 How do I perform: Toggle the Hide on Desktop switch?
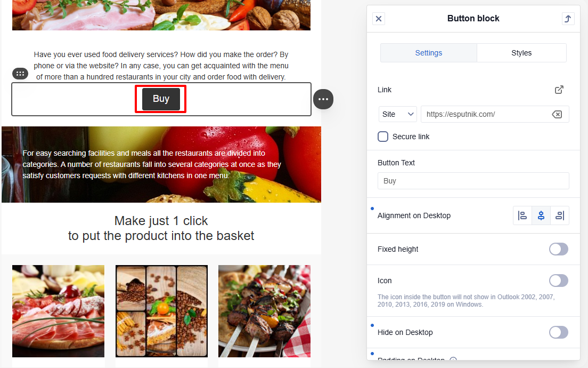coord(558,332)
